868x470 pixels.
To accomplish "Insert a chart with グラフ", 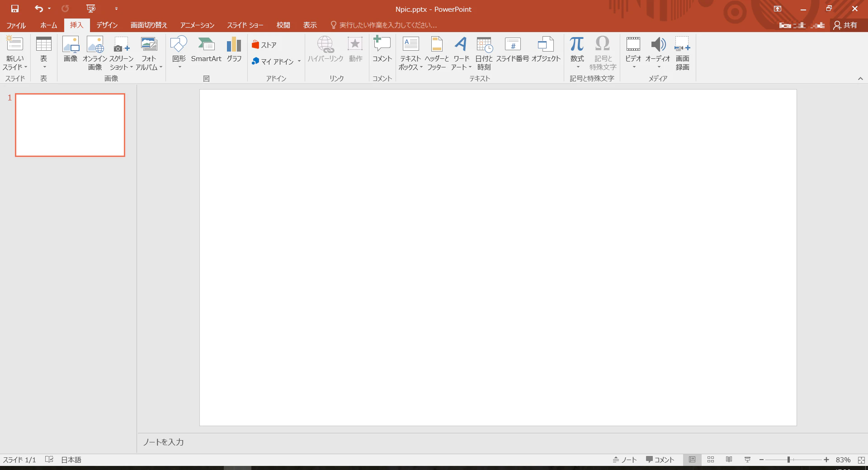I will tap(234, 49).
